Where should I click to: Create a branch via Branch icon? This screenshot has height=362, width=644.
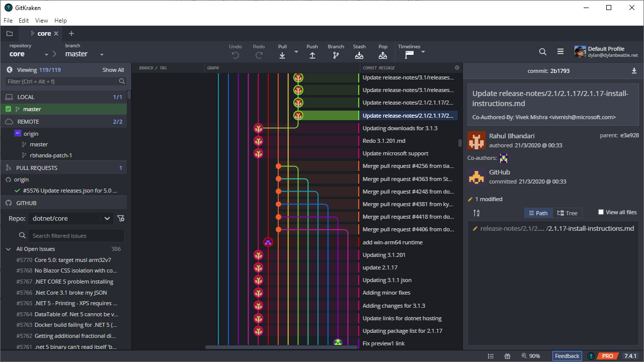(336, 55)
